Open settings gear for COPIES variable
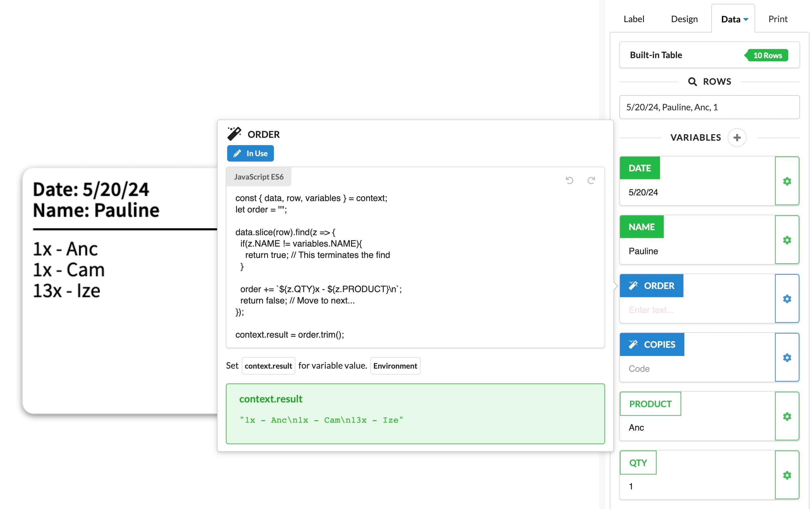Image resolution: width=812 pixels, height=509 pixels. pyautogui.click(x=787, y=358)
